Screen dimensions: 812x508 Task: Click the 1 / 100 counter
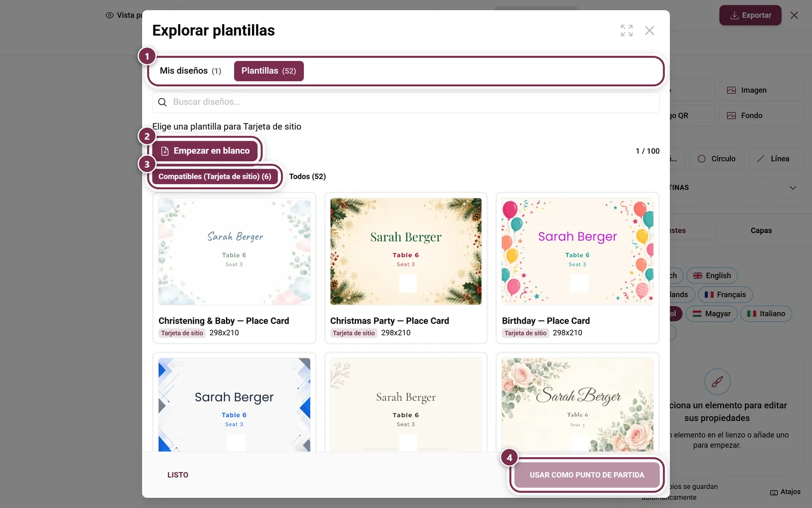click(x=647, y=151)
